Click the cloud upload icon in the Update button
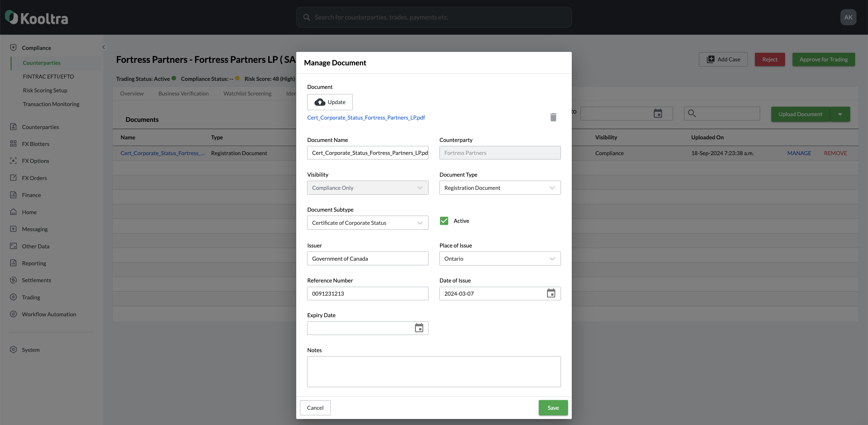Screen dimensions: 868x425 tap(319, 102)
